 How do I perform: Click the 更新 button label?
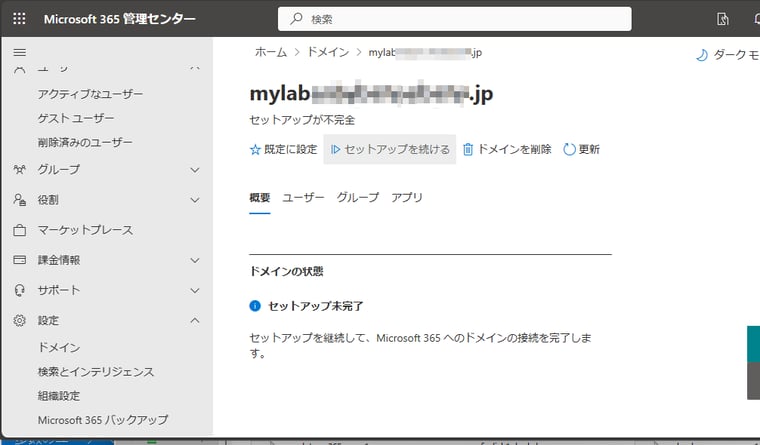589,149
